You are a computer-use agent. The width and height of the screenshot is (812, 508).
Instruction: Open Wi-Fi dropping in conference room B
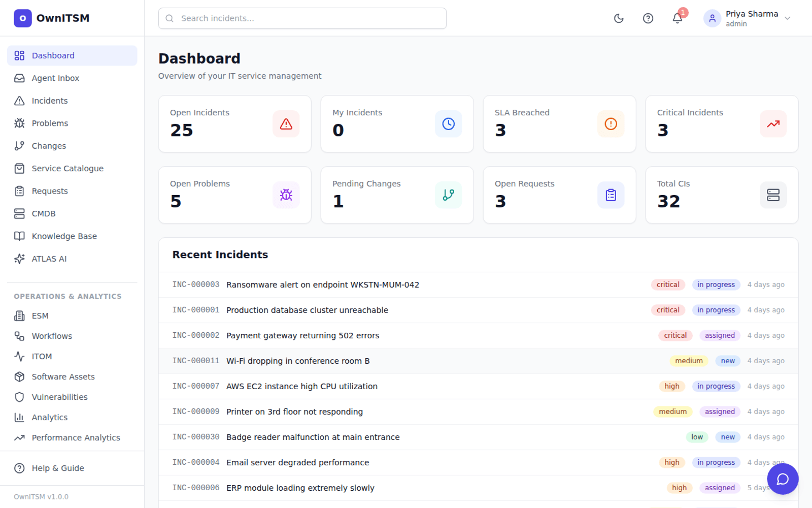point(478,361)
